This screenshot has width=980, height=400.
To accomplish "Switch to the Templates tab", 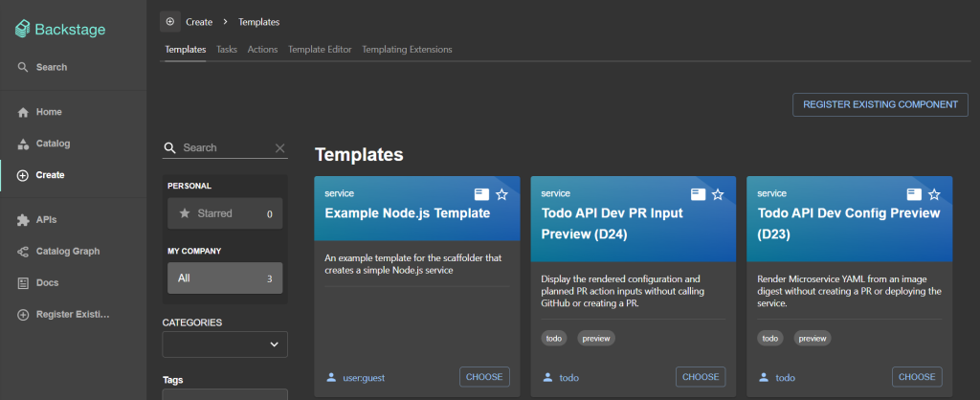I will [x=185, y=49].
